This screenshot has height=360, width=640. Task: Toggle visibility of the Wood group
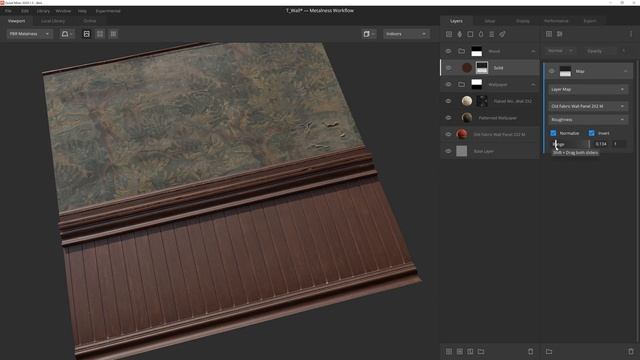tap(448, 51)
